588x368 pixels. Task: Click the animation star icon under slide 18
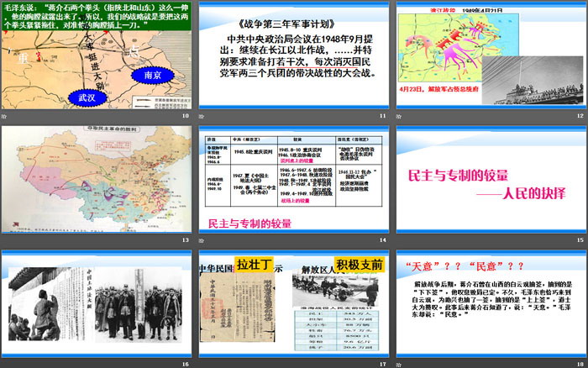tap(399, 365)
